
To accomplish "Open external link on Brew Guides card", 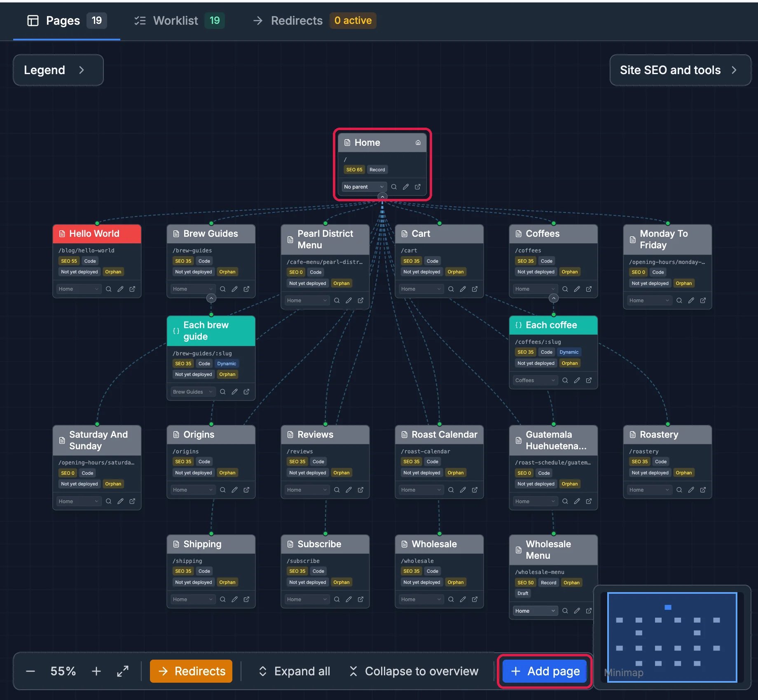I will 246,289.
